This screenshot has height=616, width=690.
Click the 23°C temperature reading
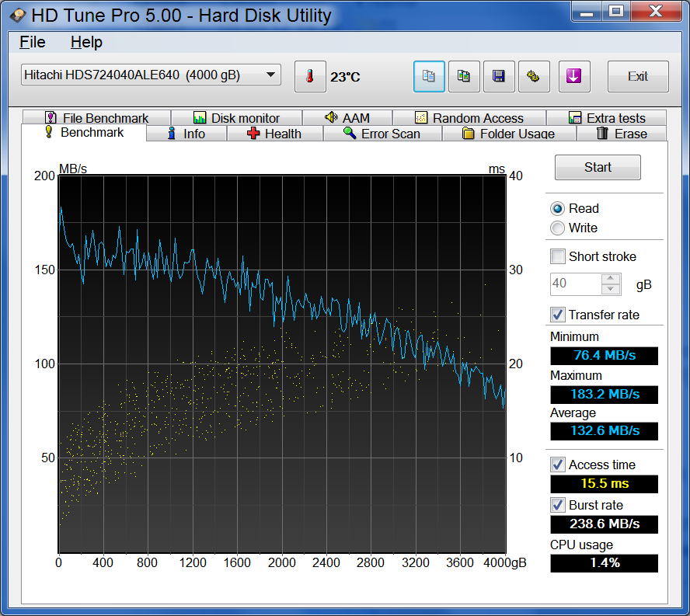[345, 77]
